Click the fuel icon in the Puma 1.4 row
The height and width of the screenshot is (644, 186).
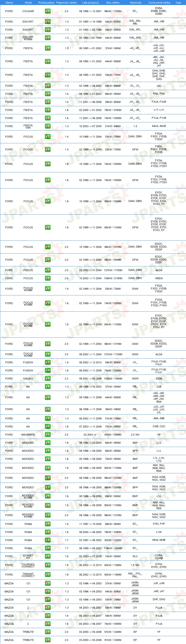click(x=48, y=524)
